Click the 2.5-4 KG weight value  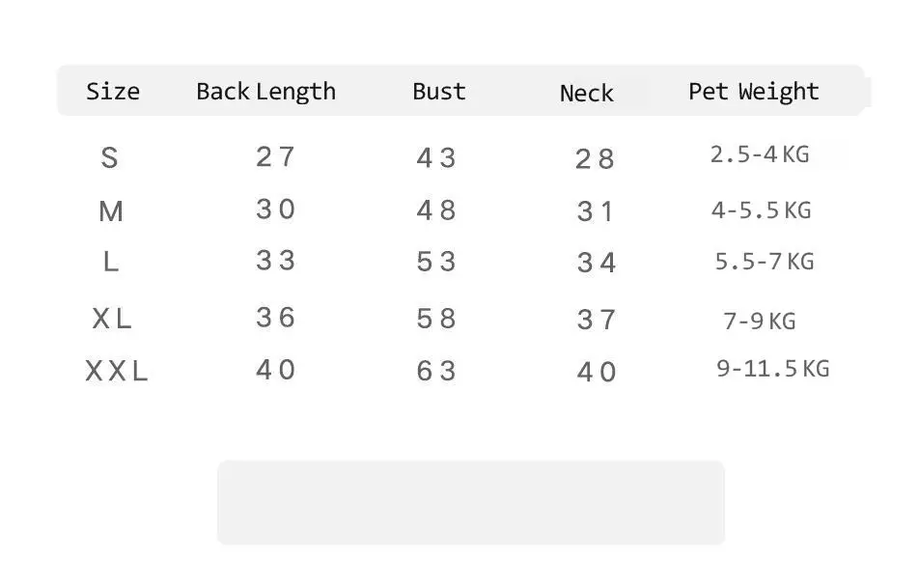coord(760,154)
